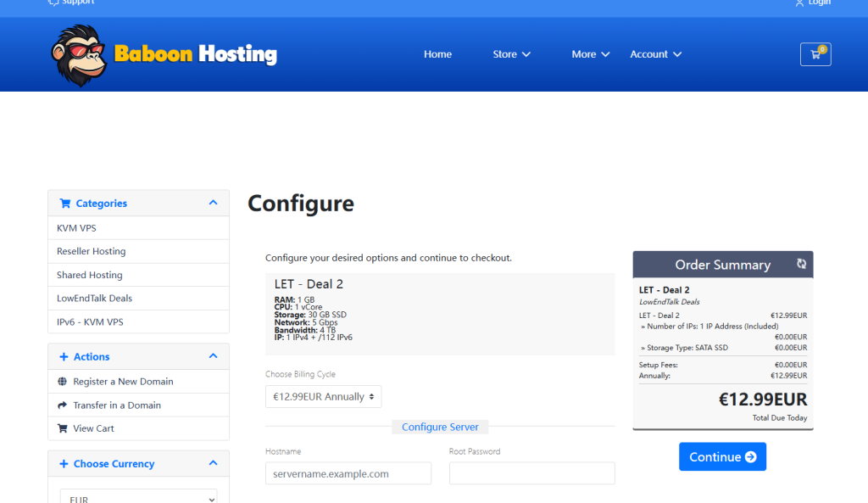Select KVM VPS category link
Image resolution: width=868 pixels, height=503 pixels.
(76, 228)
